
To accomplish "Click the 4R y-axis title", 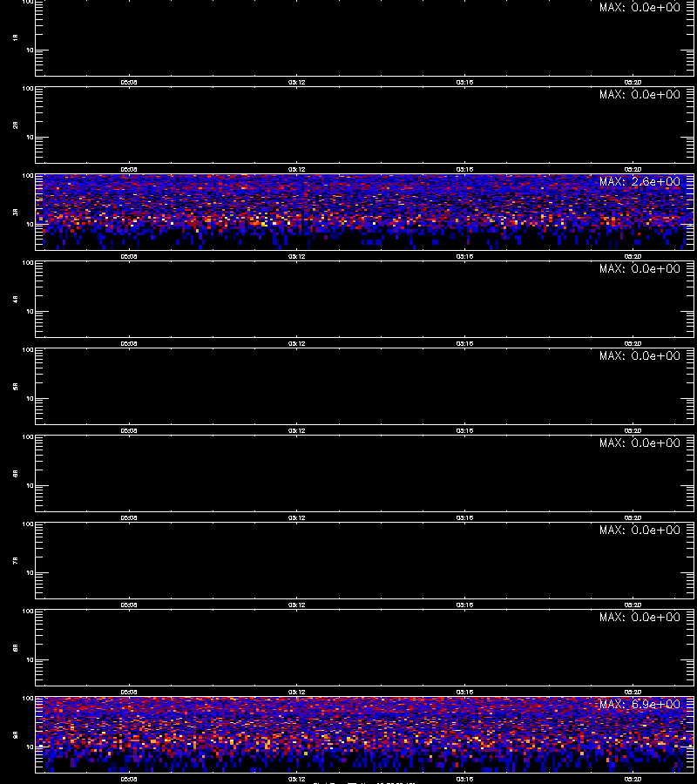I will [x=16, y=299].
